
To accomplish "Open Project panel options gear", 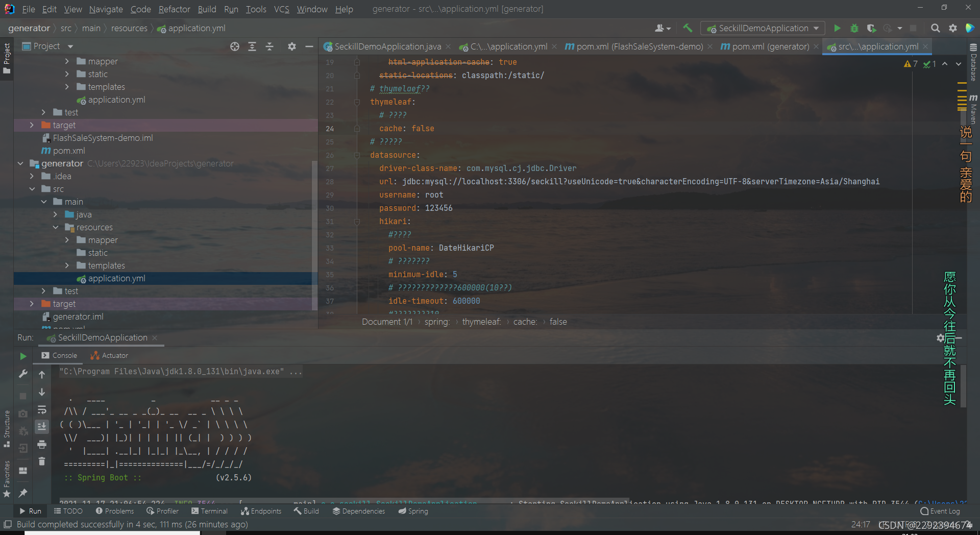I will pos(291,46).
